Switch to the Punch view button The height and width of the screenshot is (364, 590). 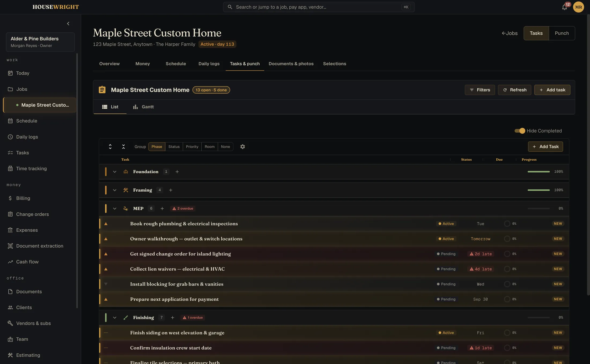pyautogui.click(x=562, y=33)
